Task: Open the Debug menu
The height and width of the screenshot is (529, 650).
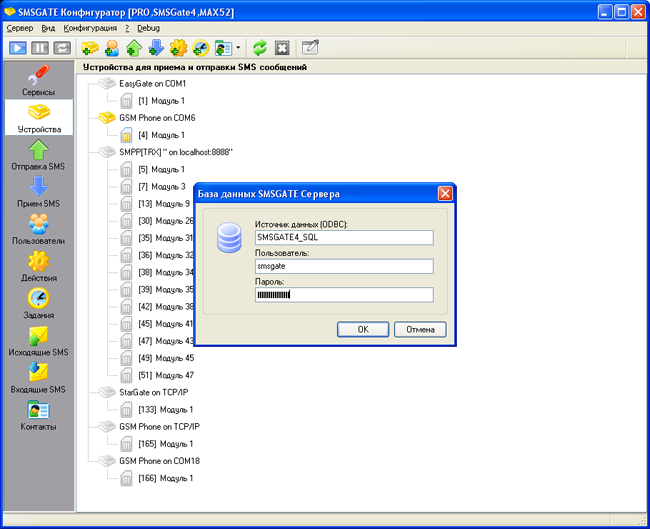Action: coord(148,28)
